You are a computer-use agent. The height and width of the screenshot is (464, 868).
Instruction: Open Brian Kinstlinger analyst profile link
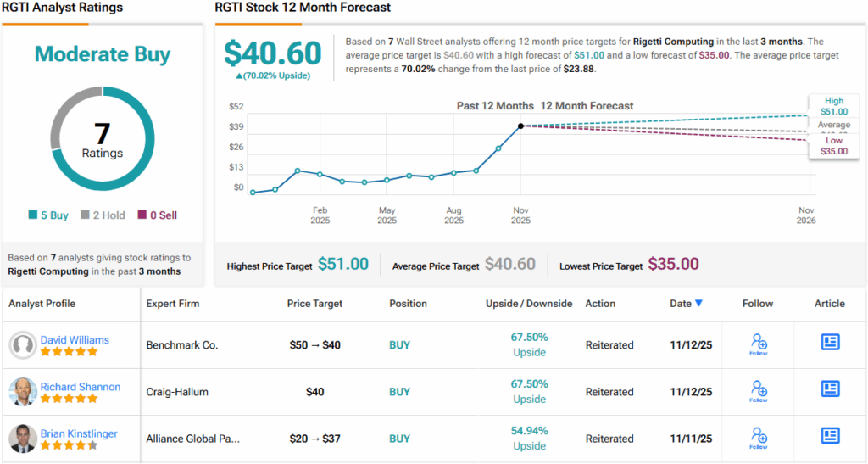pyautogui.click(x=79, y=433)
